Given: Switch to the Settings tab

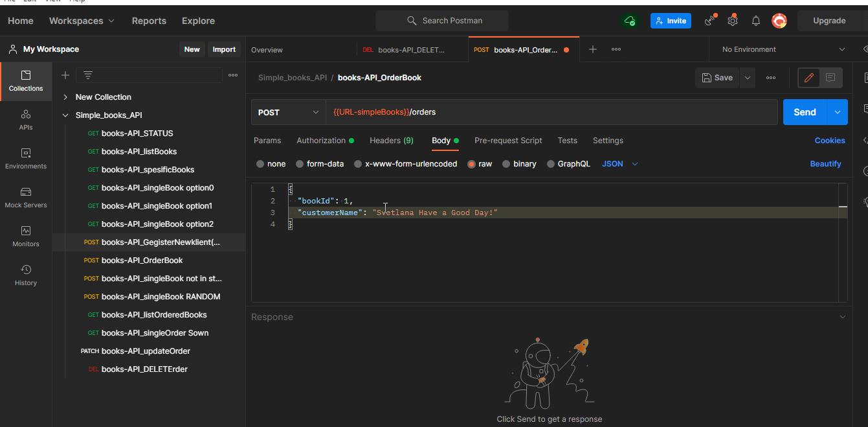Looking at the screenshot, I should [x=608, y=141].
